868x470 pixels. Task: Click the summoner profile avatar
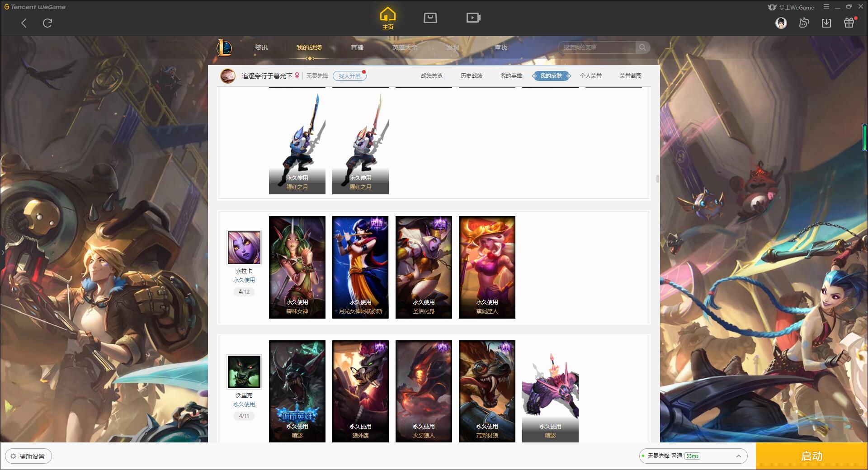click(227, 76)
